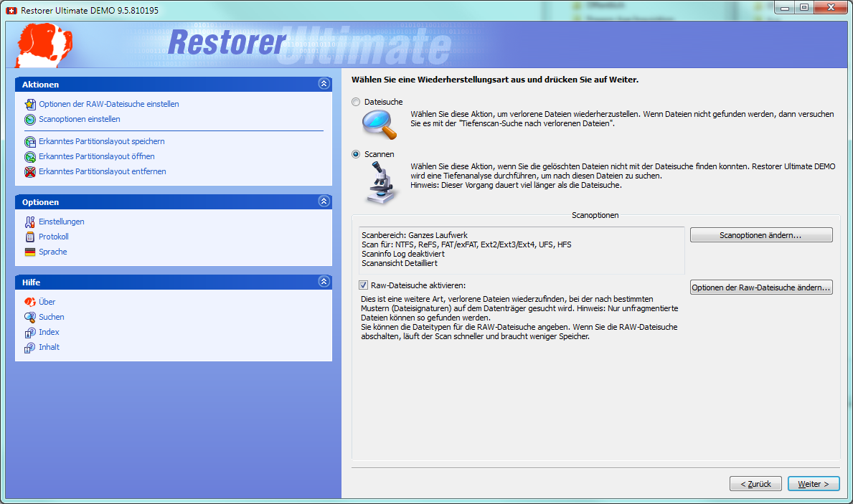Screen dimensions: 853x504
Task: Click Erkanntes Partitionslayout entfernen link
Action: [103, 172]
